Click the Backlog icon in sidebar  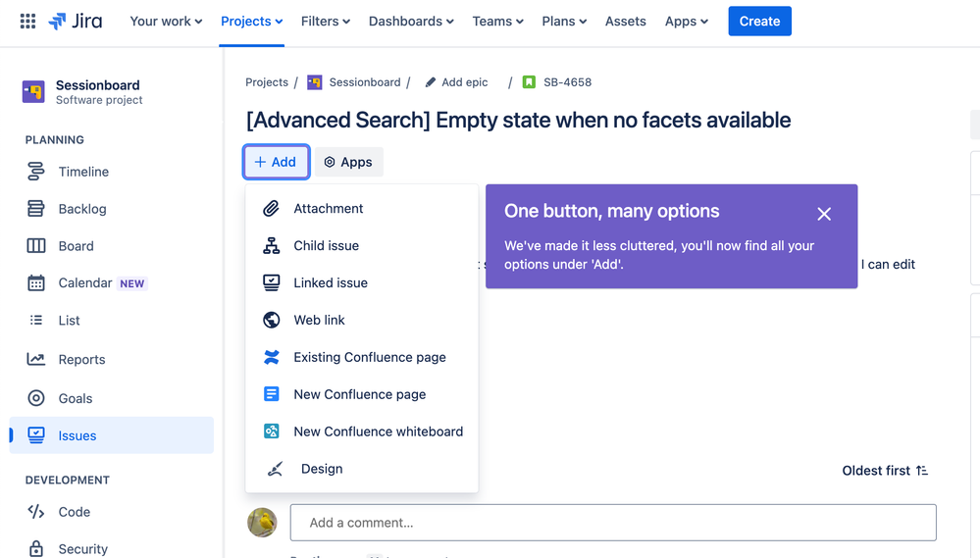point(35,209)
